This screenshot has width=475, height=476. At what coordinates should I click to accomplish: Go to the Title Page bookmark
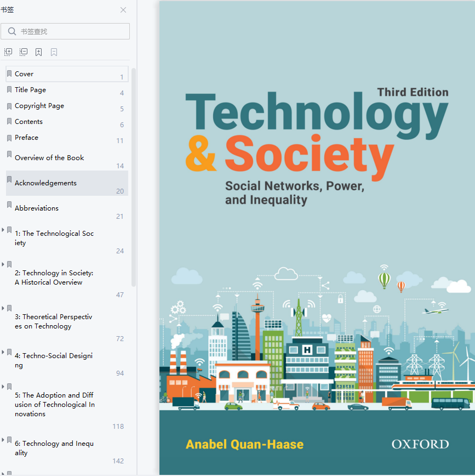tap(67, 90)
